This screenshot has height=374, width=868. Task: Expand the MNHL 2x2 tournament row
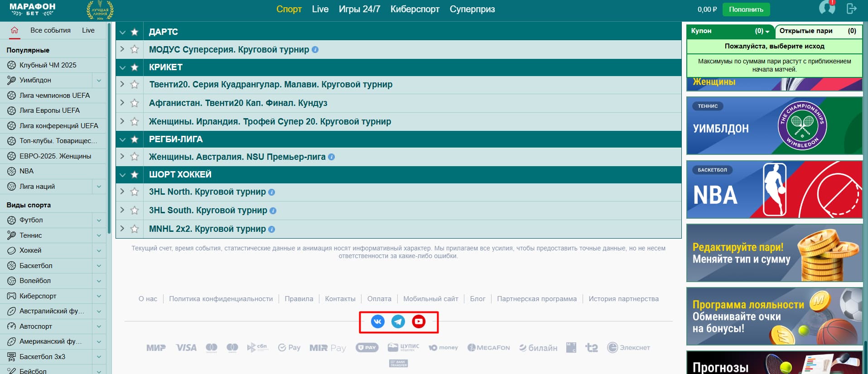click(122, 229)
